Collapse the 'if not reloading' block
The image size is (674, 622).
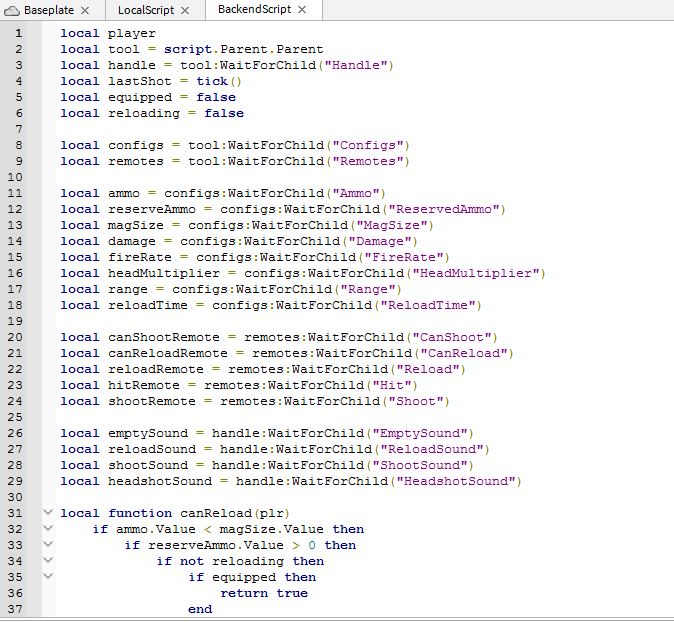(48, 560)
